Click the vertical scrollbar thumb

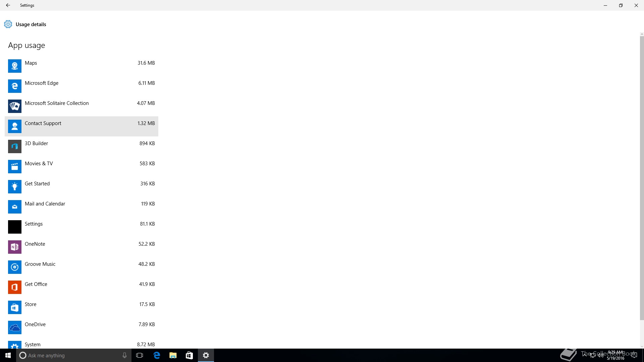(x=642, y=178)
